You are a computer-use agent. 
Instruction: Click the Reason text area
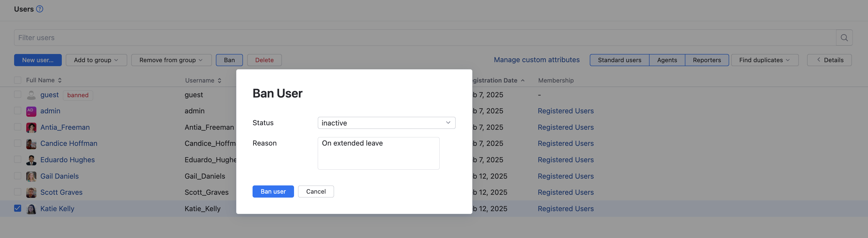pyautogui.click(x=378, y=153)
